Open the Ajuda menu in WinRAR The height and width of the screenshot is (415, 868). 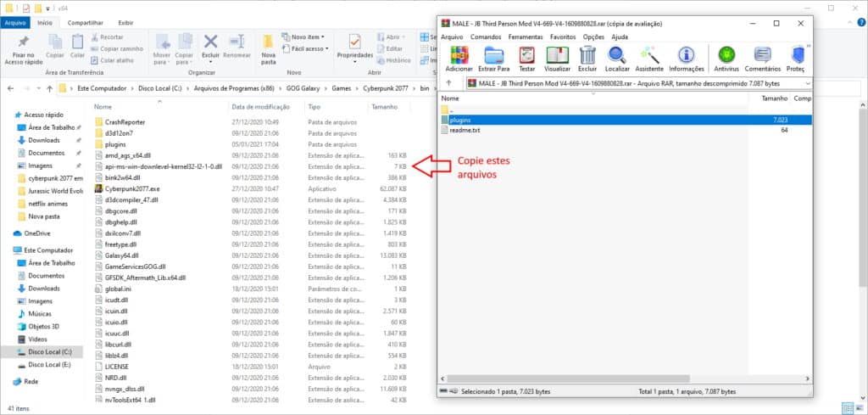[x=620, y=36]
